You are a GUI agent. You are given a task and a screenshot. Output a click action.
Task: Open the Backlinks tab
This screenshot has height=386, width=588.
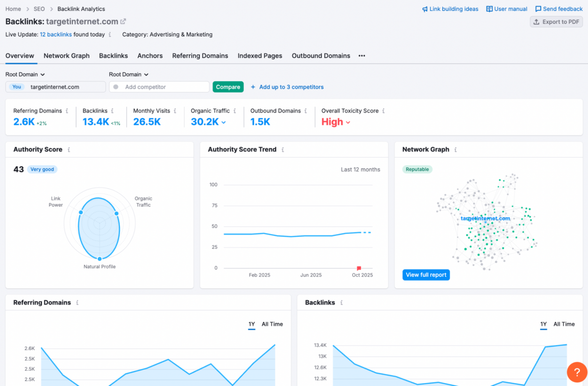[x=113, y=56]
